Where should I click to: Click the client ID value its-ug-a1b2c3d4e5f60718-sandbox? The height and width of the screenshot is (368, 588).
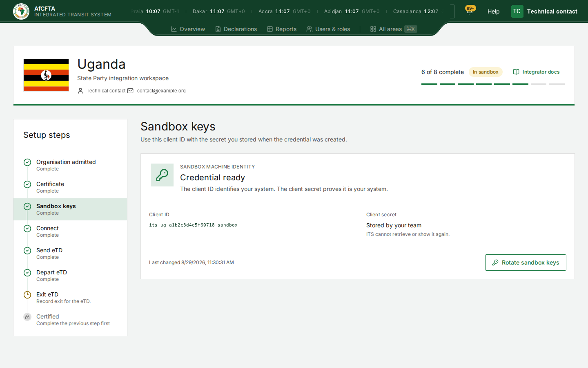(x=193, y=225)
